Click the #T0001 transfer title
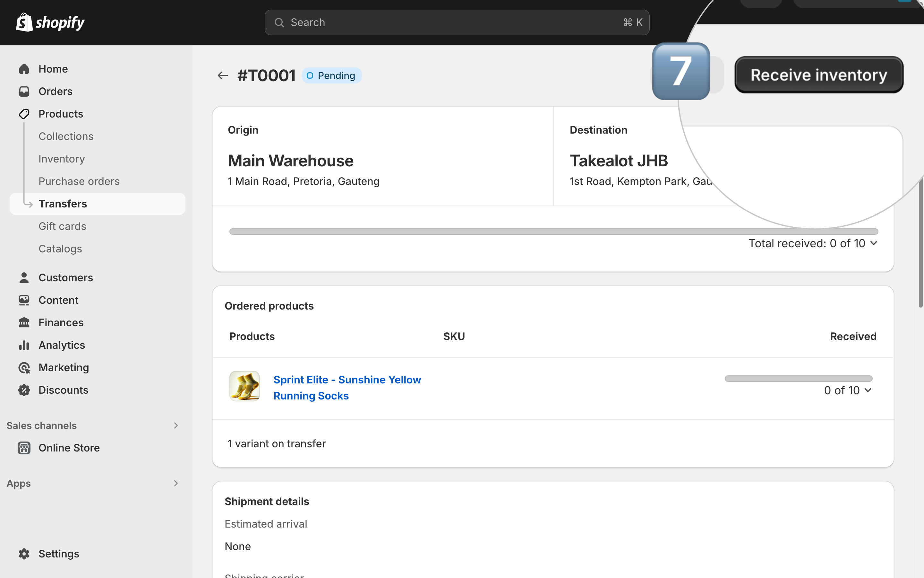 (267, 76)
